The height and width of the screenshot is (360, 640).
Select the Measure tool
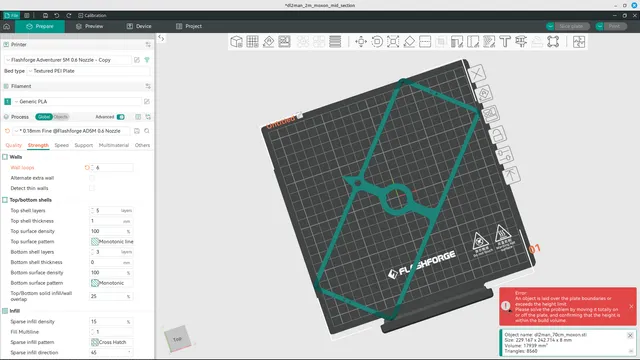(521, 42)
